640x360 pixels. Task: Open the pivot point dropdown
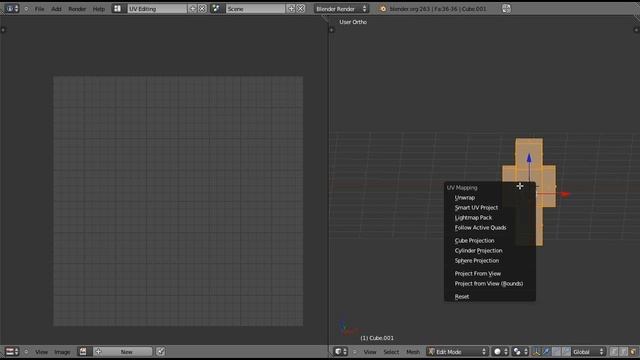(x=520, y=351)
